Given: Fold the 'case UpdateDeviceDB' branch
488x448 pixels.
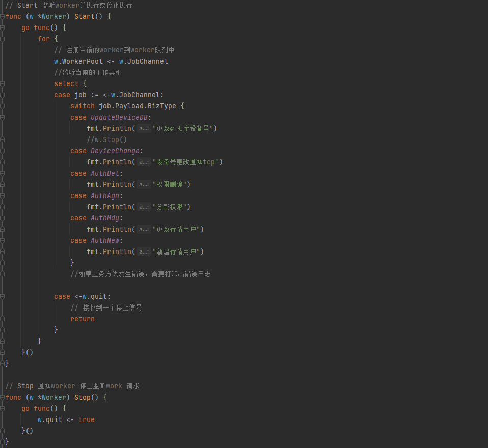Looking at the screenshot, I should point(2,118).
